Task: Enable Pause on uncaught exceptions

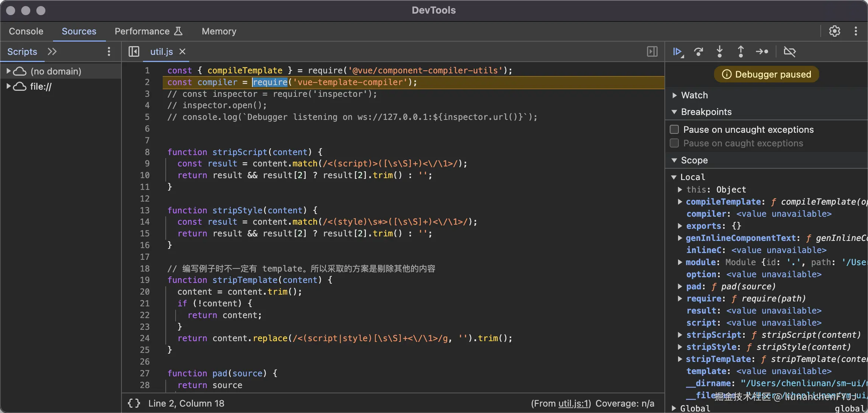Action: point(674,129)
